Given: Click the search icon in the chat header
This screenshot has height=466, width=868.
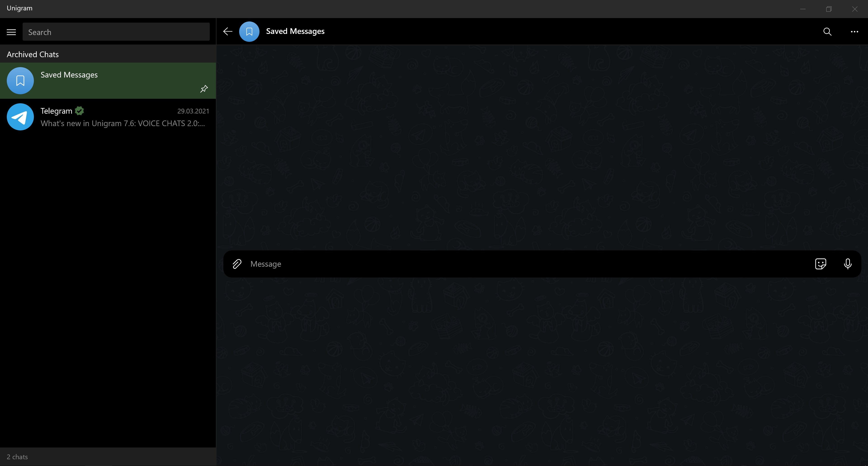Looking at the screenshot, I should click(x=827, y=32).
